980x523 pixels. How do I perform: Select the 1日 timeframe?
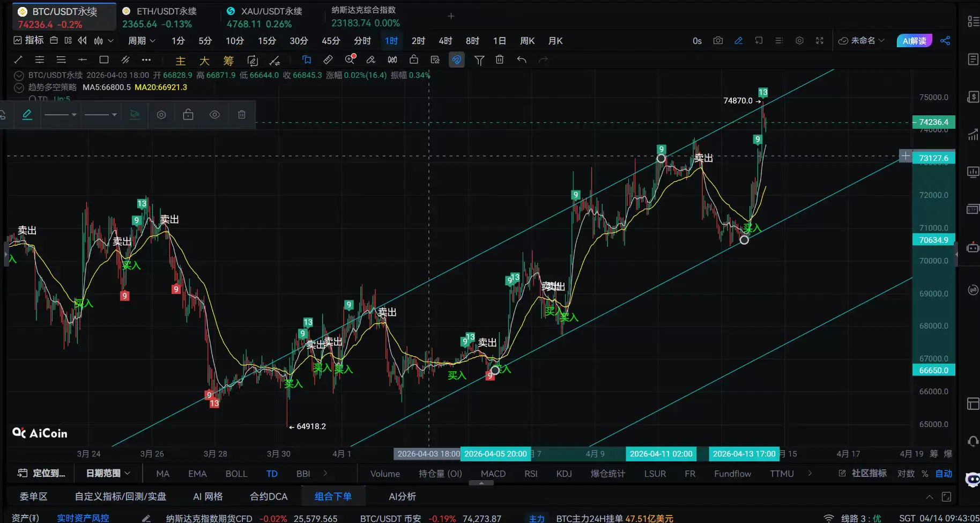pos(500,41)
